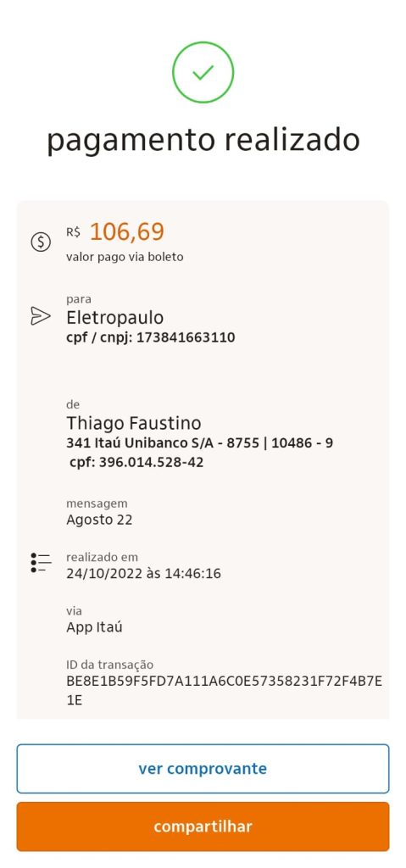Click the paper plane recipient icon
406x868 pixels.
coord(41,316)
